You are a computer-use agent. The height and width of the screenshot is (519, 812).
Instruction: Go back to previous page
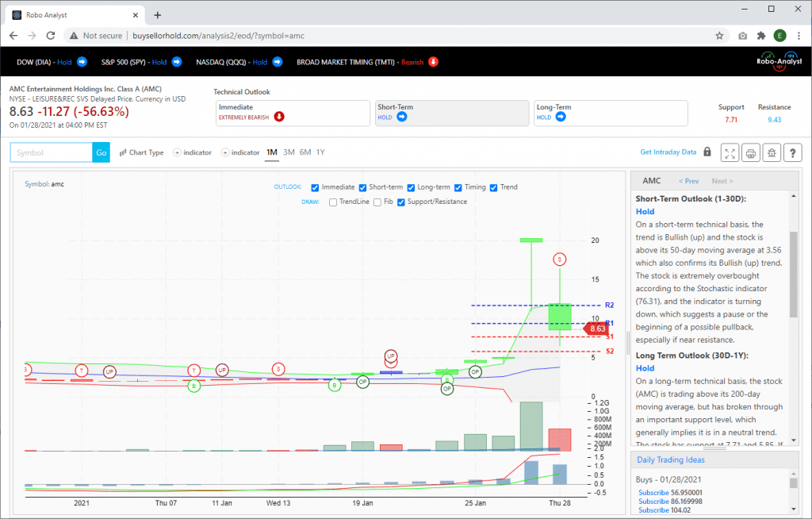(x=13, y=36)
